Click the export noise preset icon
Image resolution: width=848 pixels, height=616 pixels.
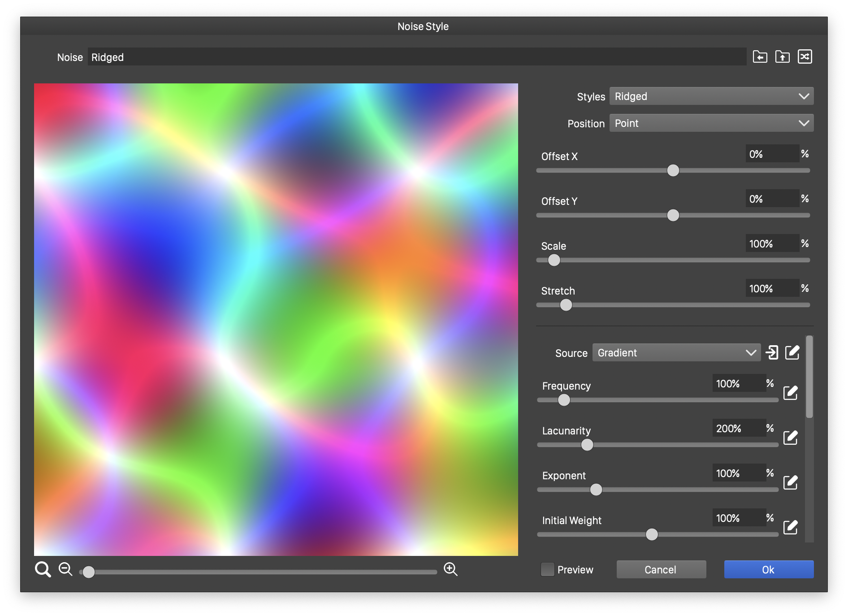tap(782, 57)
